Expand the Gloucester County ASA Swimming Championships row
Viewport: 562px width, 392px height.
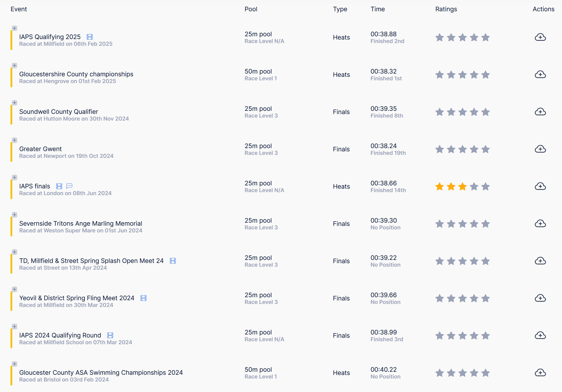[15, 364]
